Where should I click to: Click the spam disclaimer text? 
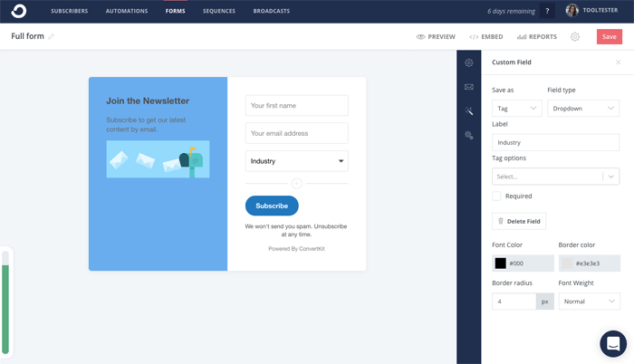click(296, 230)
